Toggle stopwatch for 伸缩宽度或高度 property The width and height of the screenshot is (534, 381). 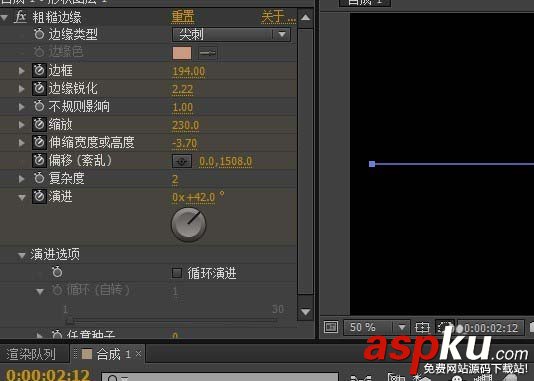pos(39,142)
